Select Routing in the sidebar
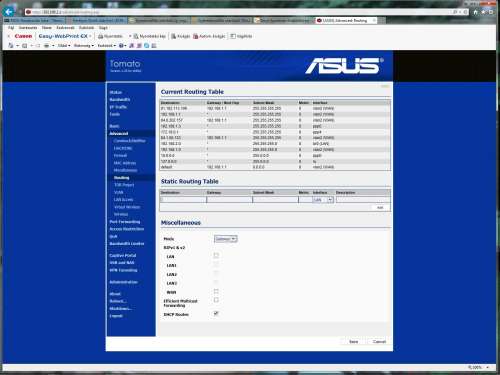Viewport: 500px width, 375px height. [121, 178]
